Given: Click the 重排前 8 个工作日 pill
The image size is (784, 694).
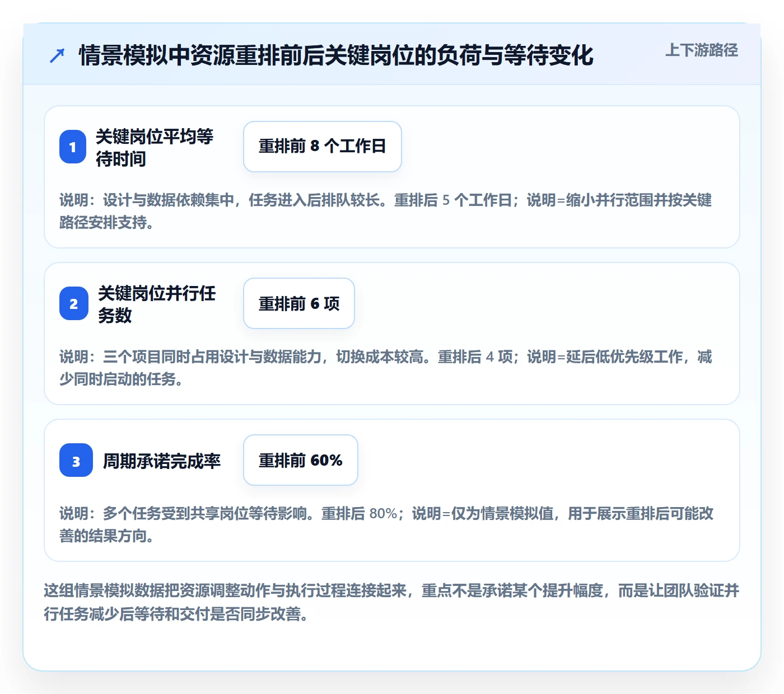Looking at the screenshot, I should (x=323, y=147).
